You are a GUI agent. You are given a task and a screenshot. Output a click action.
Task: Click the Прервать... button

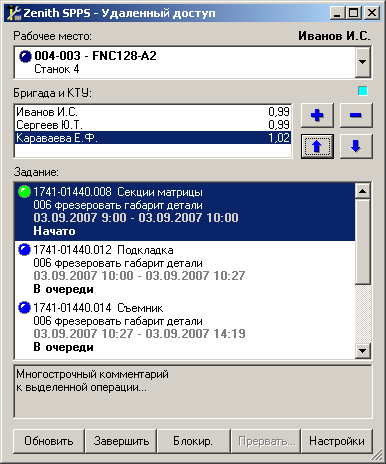point(266,441)
